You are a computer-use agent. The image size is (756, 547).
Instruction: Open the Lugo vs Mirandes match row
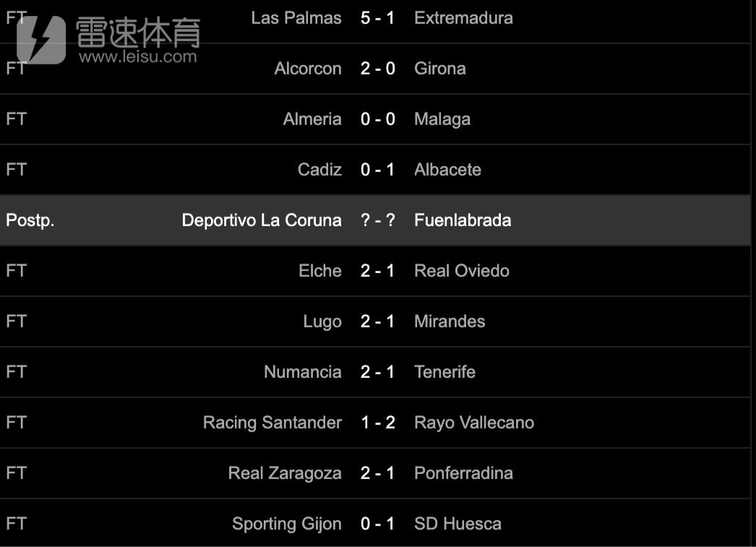[x=375, y=322]
